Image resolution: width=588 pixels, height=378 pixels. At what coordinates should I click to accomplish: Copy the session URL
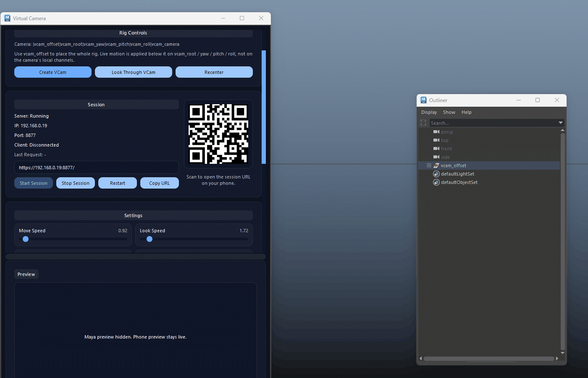(x=160, y=183)
